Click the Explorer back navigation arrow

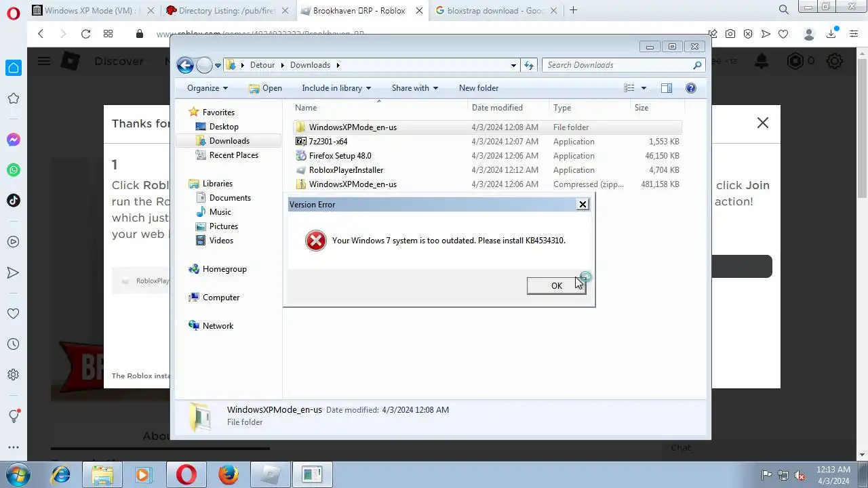click(185, 65)
